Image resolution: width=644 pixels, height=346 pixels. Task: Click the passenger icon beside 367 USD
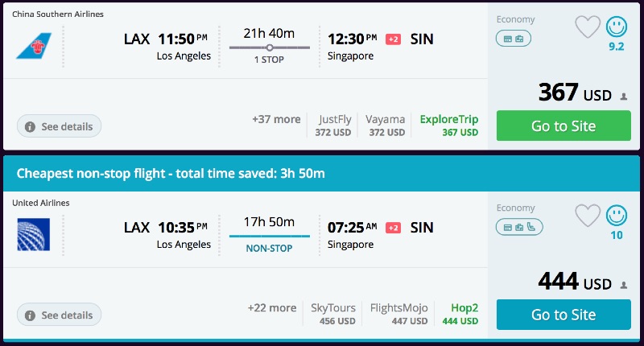[x=623, y=97]
